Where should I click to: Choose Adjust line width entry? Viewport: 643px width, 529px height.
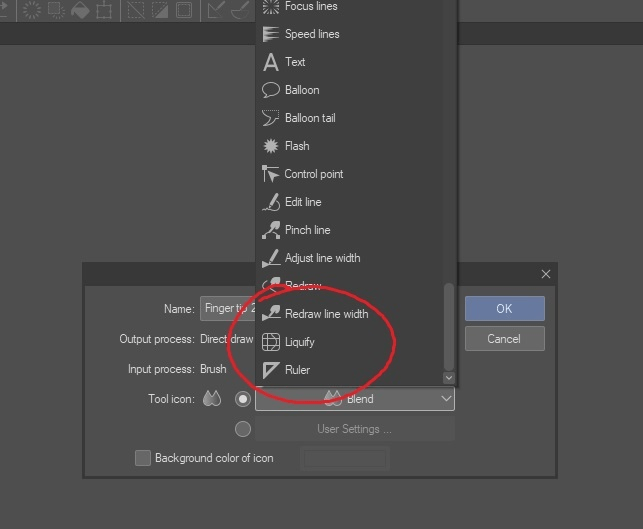pos(349,258)
